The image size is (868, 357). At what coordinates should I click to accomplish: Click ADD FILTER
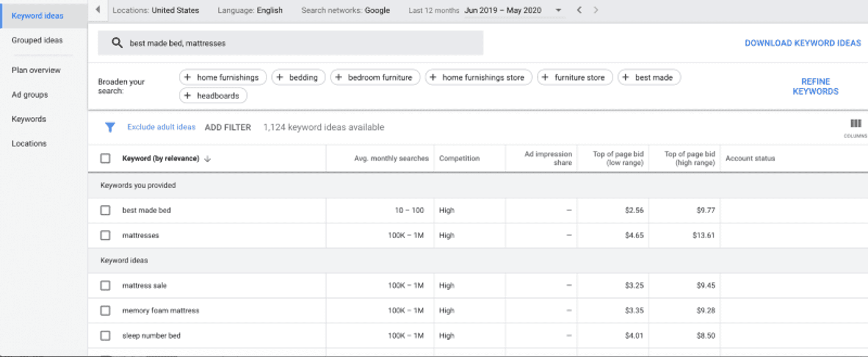click(x=228, y=127)
